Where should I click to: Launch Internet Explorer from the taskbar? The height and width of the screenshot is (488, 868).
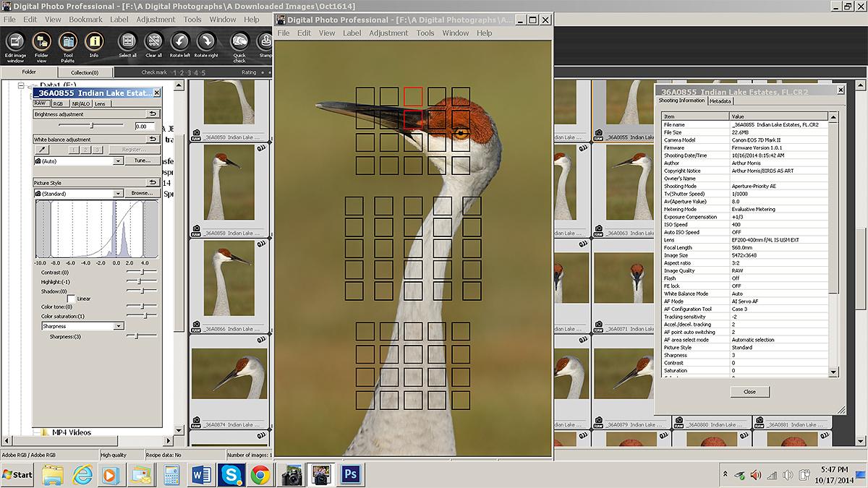(82, 474)
